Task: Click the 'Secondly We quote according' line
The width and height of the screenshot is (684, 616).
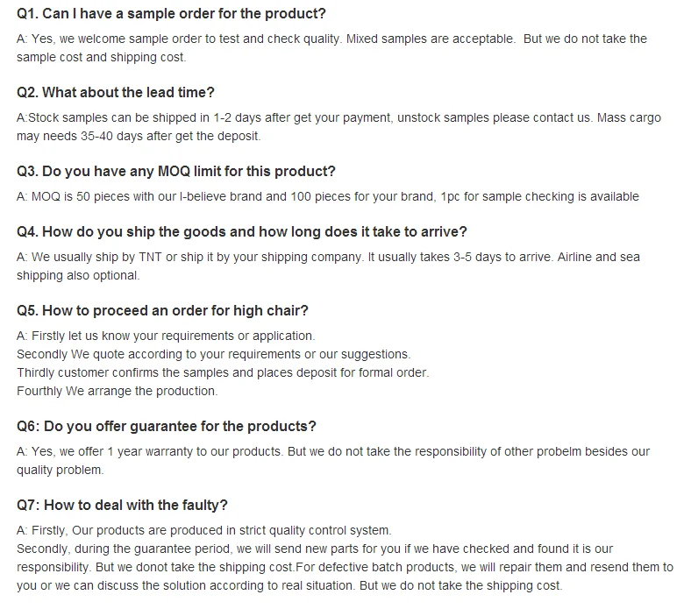Action: [214, 354]
